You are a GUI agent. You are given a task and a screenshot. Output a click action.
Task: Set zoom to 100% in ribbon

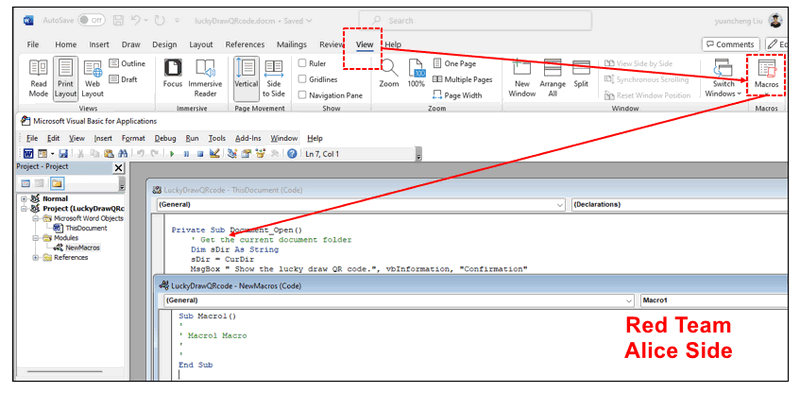point(416,74)
